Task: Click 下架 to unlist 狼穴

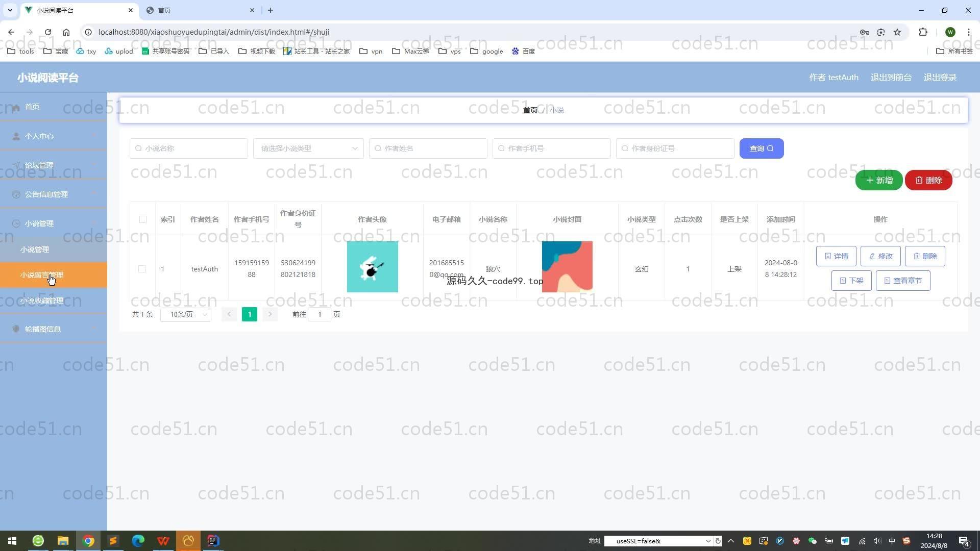Action: click(851, 281)
